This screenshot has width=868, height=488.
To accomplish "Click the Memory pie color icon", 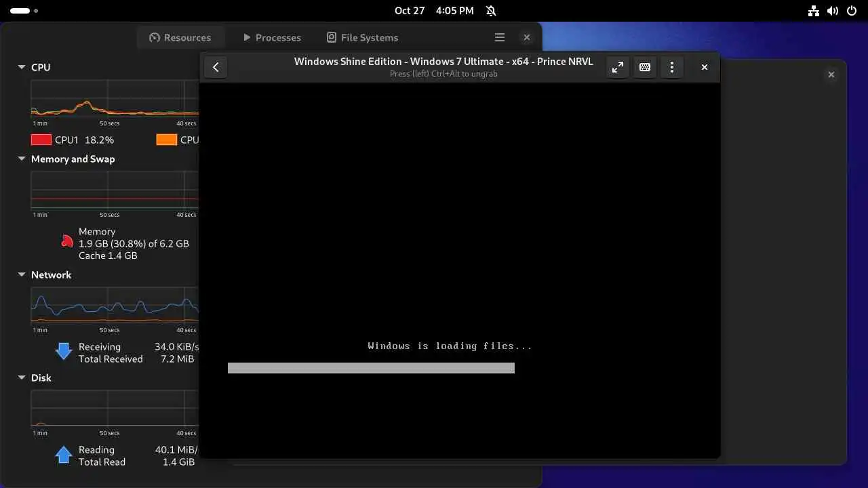I will tap(66, 241).
